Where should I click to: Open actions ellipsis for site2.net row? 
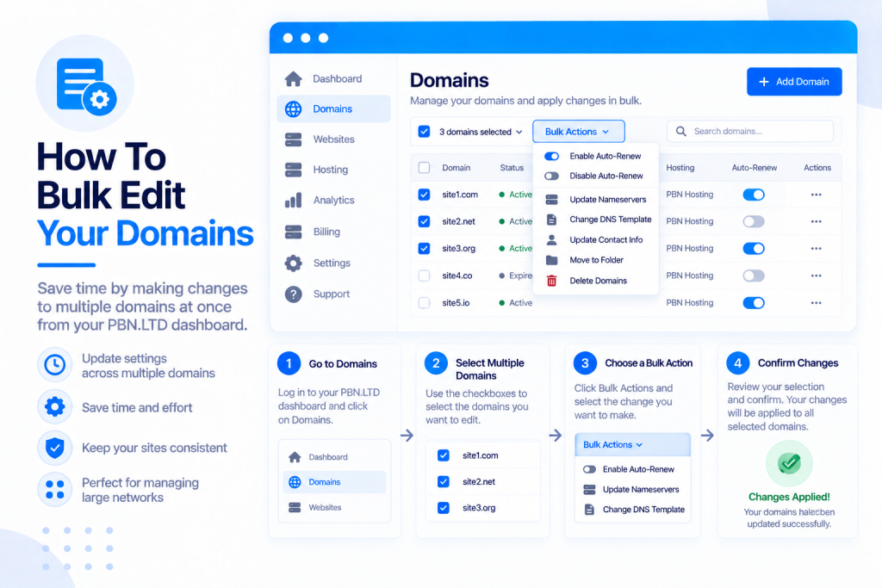pyautogui.click(x=817, y=221)
